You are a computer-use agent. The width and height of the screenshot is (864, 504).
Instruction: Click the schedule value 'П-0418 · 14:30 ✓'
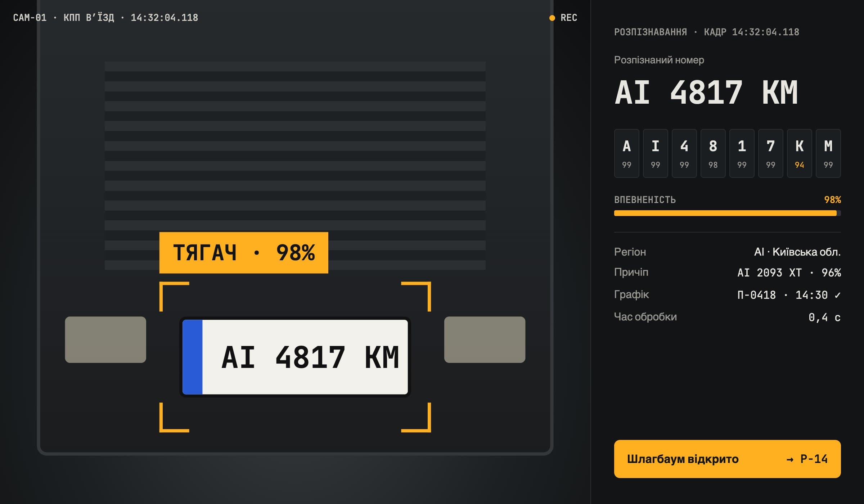[789, 295]
